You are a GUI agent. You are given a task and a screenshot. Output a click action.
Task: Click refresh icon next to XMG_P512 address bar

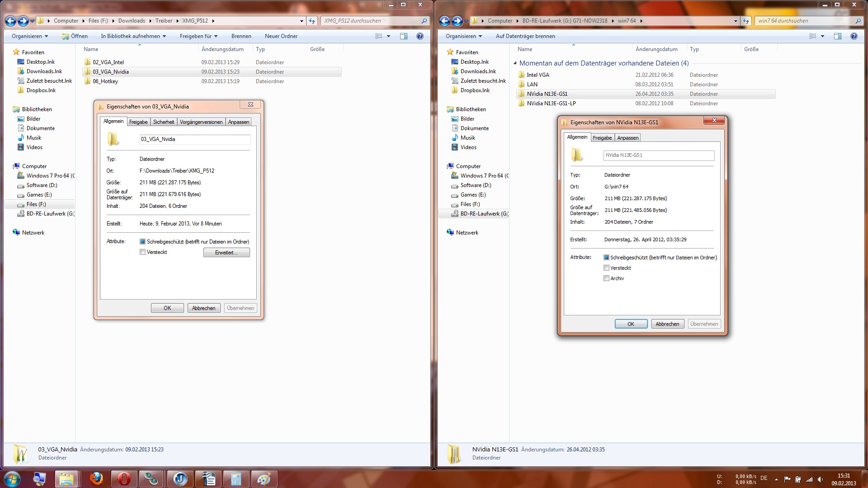(x=312, y=21)
